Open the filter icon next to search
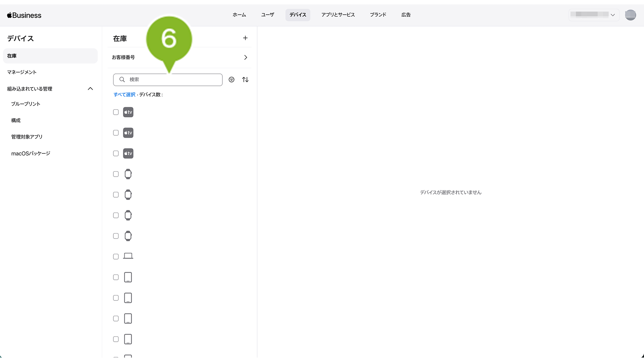Image resolution: width=644 pixels, height=362 pixels. coord(231,80)
